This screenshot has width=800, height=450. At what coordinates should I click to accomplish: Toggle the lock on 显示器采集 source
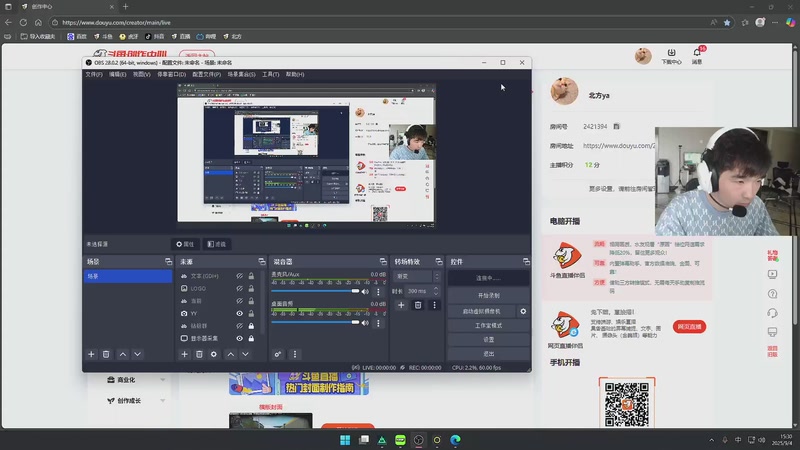251,338
